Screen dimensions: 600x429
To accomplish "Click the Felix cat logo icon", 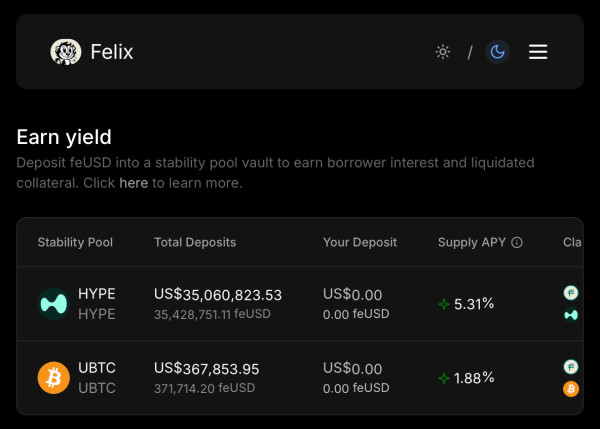I will [x=66, y=52].
